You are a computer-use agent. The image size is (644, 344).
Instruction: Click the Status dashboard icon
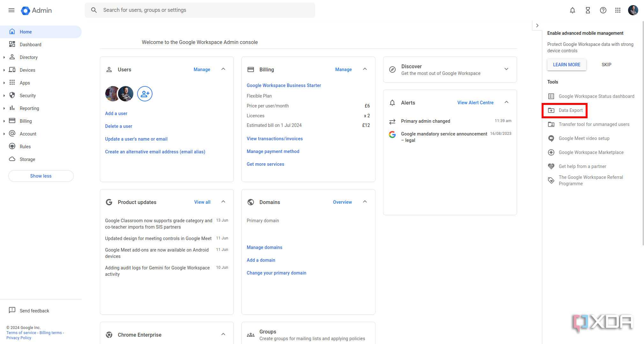click(x=551, y=96)
